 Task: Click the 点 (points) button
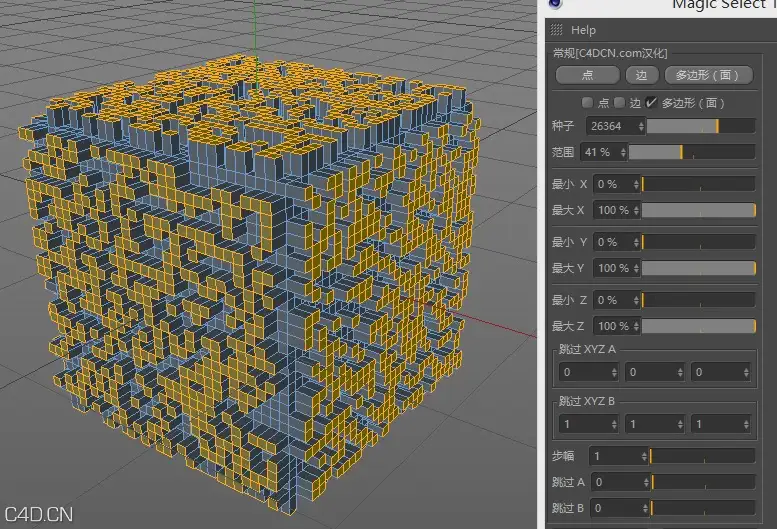pos(587,75)
